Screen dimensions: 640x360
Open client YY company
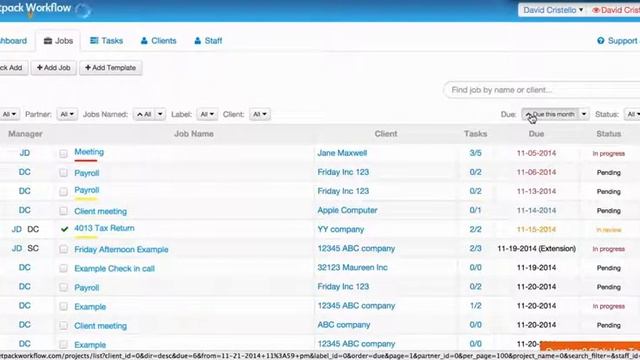coord(340,229)
